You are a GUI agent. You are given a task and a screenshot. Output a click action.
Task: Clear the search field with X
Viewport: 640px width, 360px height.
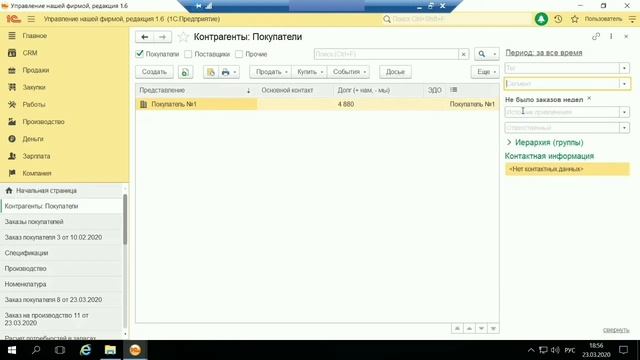pyautogui.click(x=463, y=54)
